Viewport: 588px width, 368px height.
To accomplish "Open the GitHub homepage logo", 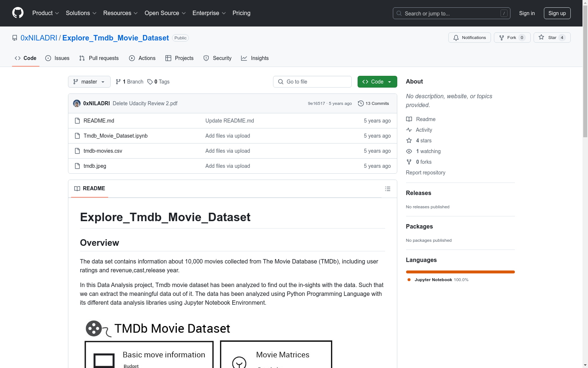I will (x=18, y=13).
